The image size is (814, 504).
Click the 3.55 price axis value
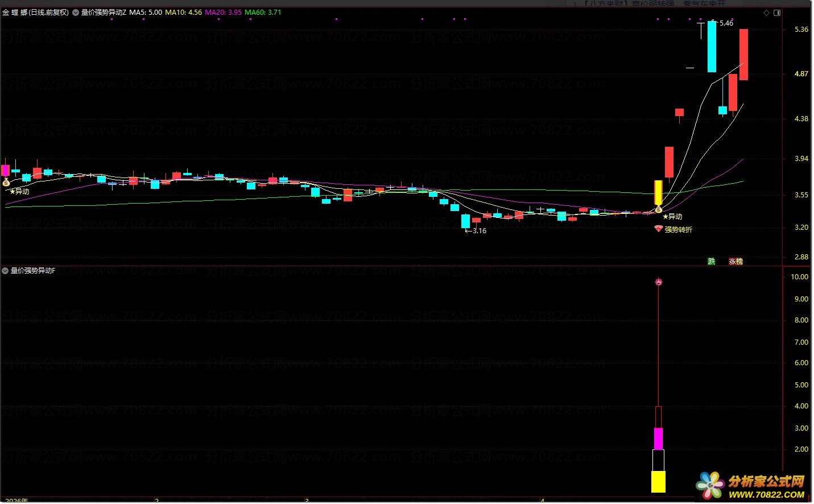tap(801, 195)
